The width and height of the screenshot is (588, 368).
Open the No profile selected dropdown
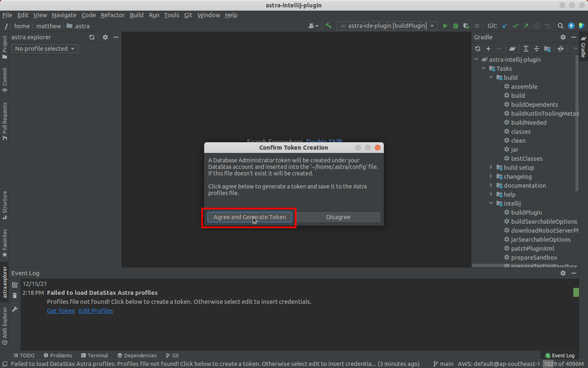45,49
